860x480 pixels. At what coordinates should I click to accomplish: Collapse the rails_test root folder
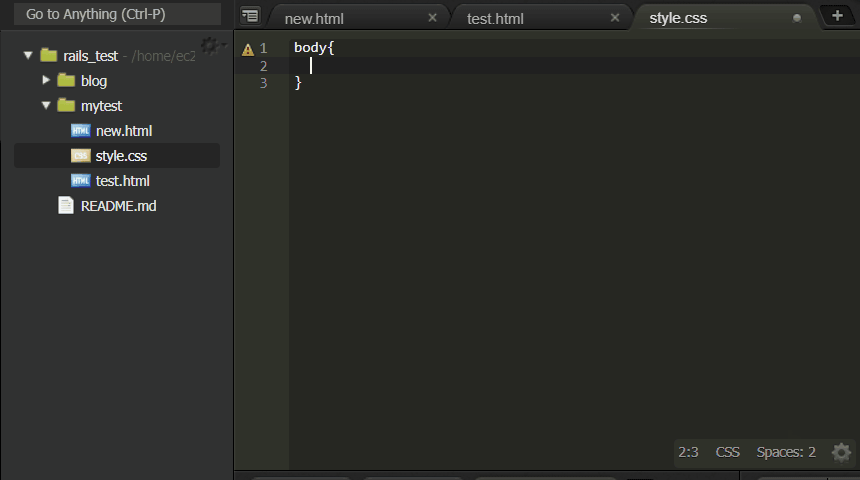28,55
